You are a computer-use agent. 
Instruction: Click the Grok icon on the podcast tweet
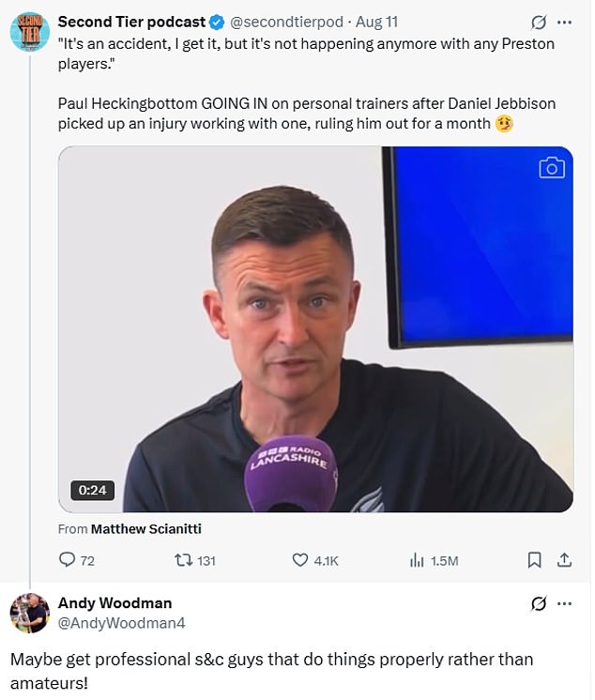tap(540, 22)
